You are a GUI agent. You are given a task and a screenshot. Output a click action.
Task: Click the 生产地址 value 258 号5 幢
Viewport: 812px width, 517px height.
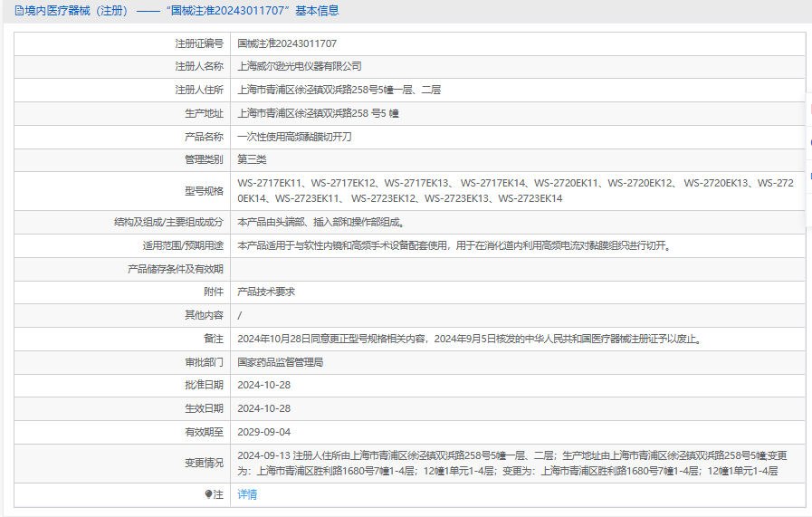(318, 113)
